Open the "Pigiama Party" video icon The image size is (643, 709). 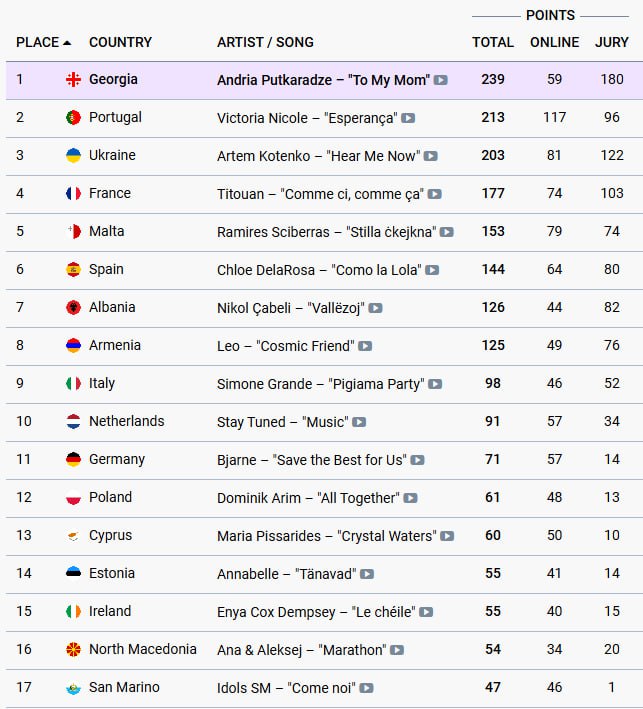pos(435,384)
